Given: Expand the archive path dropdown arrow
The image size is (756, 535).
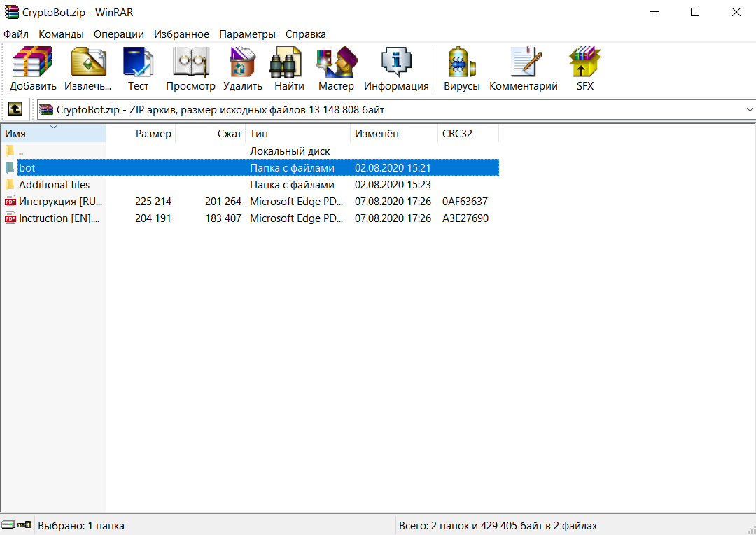Looking at the screenshot, I should click(750, 109).
